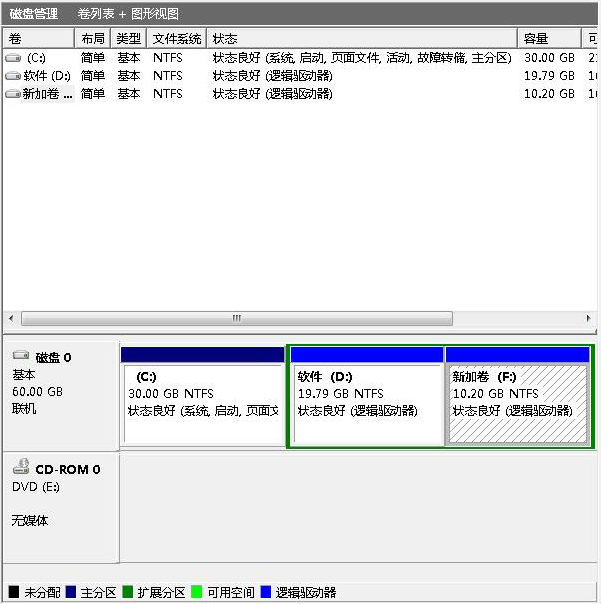Click the horizontal scrollbar left arrow

click(x=11, y=318)
